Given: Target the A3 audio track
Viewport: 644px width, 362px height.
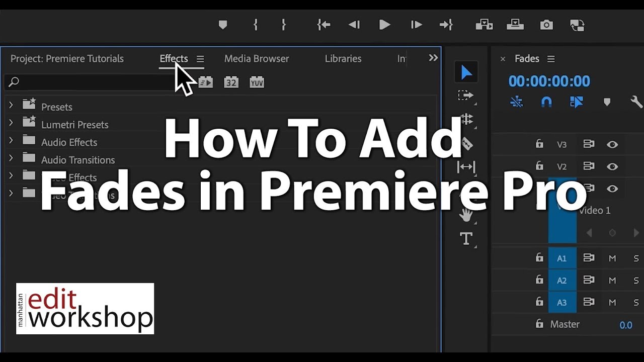Looking at the screenshot, I should pos(562,302).
